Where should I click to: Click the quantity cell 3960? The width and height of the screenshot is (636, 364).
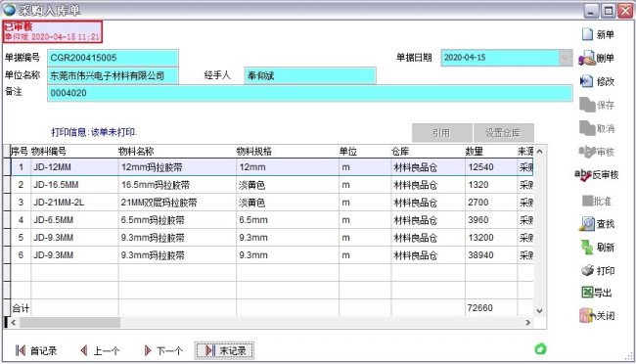tap(491, 220)
